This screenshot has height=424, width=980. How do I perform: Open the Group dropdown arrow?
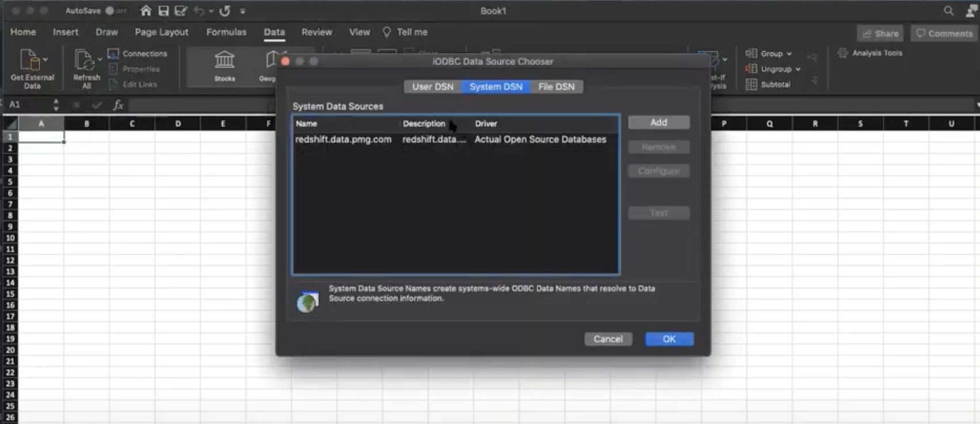pos(789,54)
